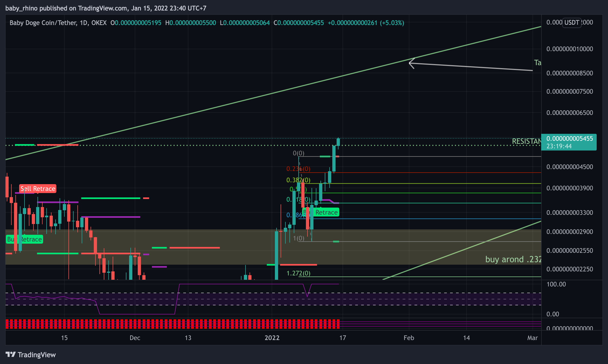Screen dimensions: 608x364
Task: Click the 'buy arond .232' annotation text
Action: (x=513, y=259)
